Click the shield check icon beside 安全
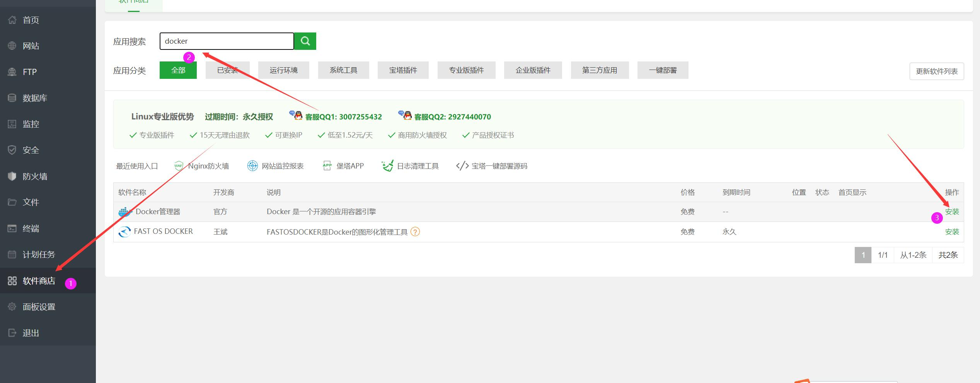980x383 pixels. pyautogui.click(x=12, y=150)
